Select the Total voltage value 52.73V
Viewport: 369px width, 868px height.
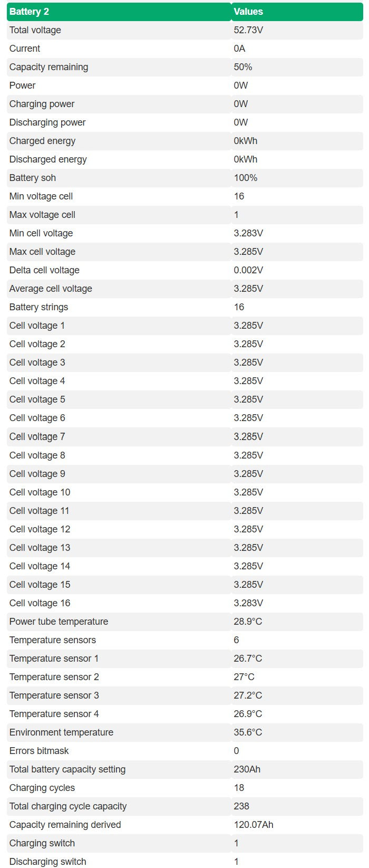point(248,30)
